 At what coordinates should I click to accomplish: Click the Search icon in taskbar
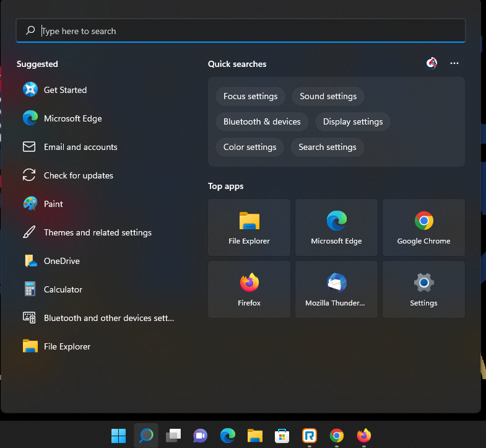146,436
